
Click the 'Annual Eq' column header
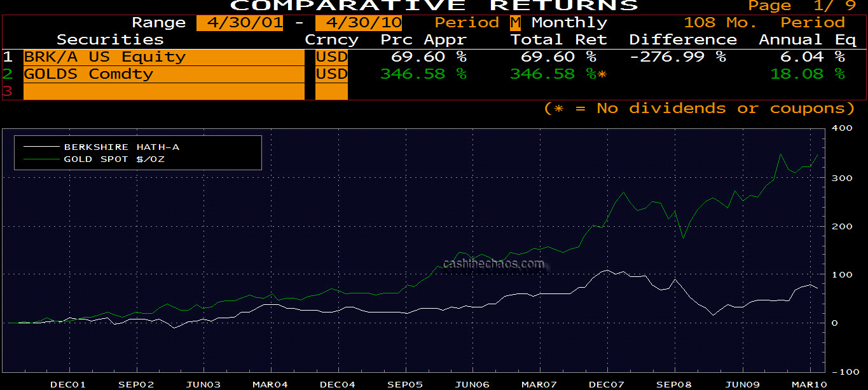click(x=808, y=40)
